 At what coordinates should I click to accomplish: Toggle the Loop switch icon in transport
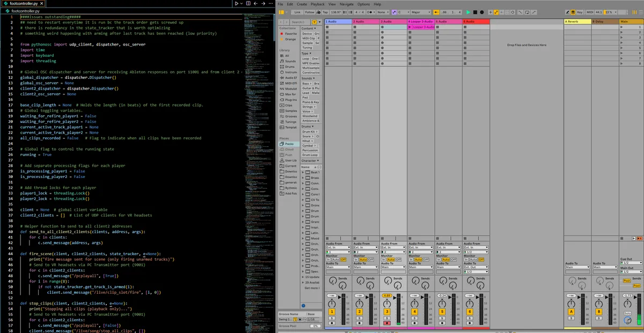point(527,12)
